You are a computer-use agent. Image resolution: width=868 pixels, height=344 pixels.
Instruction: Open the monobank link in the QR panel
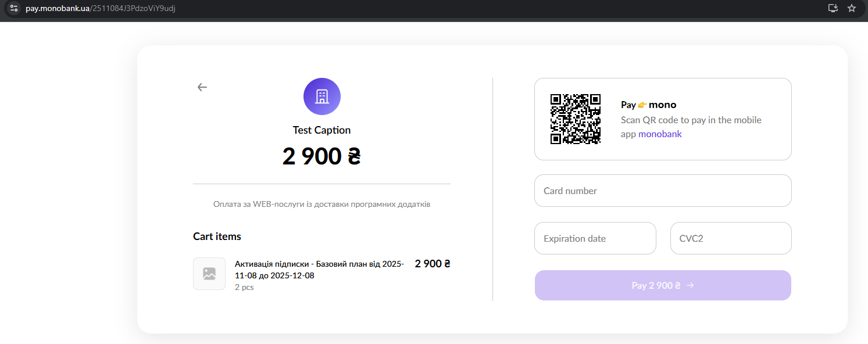tap(660, 134)
